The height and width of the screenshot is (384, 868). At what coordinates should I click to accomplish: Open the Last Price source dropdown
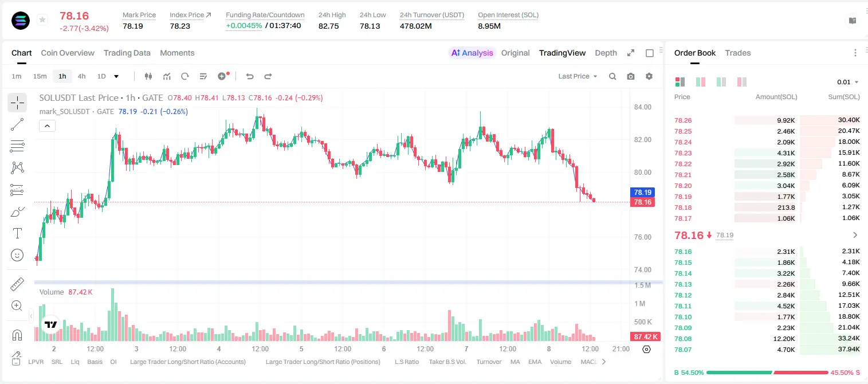pyautogui.click(x=578, y=76)
